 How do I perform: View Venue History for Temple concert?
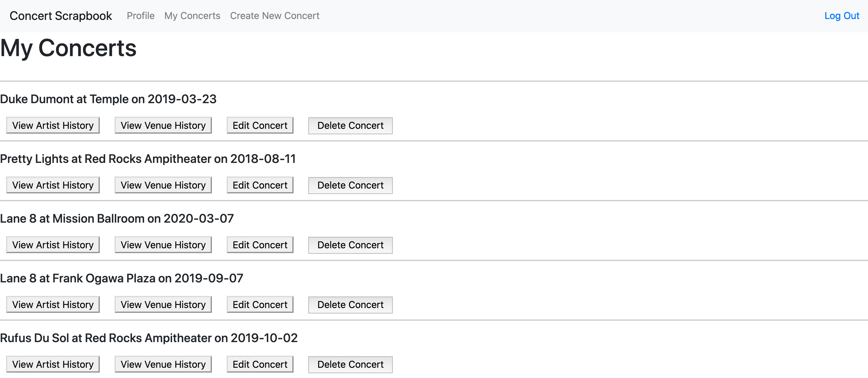coord(163,125)
